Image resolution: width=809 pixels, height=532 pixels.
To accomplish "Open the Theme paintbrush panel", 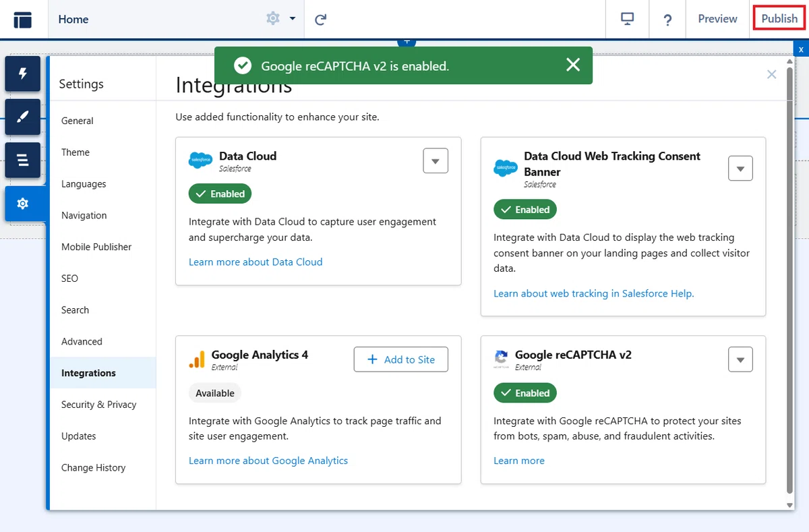I will pos(23,117).
